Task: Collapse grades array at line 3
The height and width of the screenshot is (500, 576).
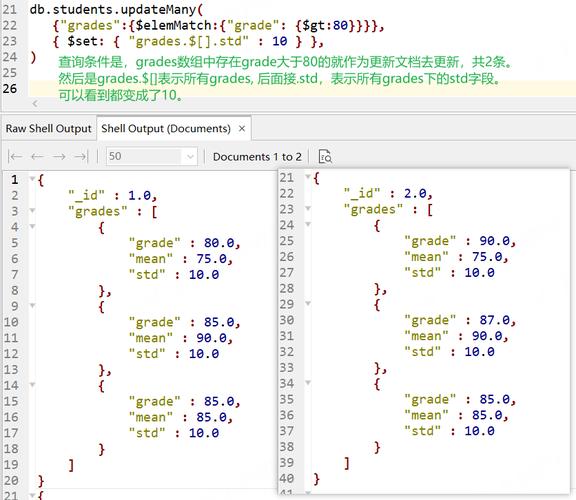Action: [32, 211]
